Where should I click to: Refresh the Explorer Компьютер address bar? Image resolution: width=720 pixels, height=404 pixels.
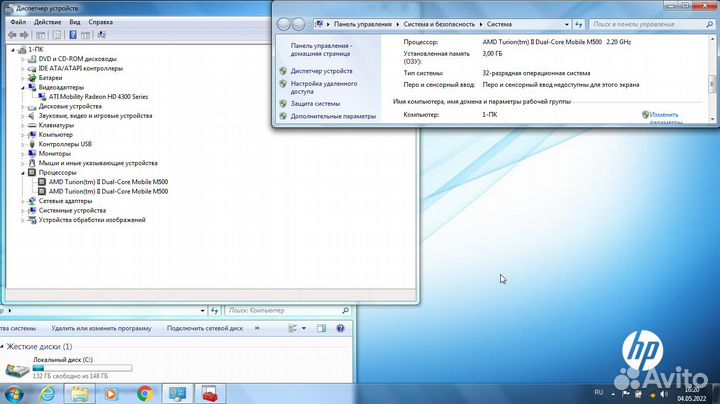(214, 311)
